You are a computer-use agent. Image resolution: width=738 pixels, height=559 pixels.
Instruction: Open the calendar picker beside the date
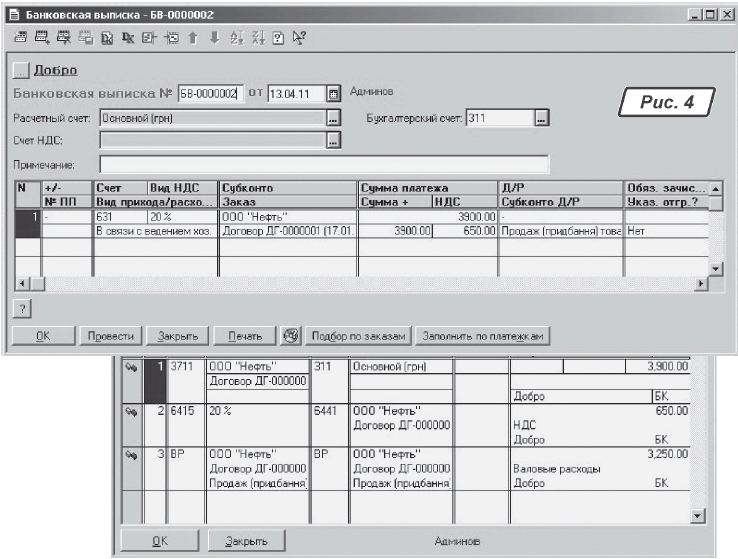pos(335,94)
